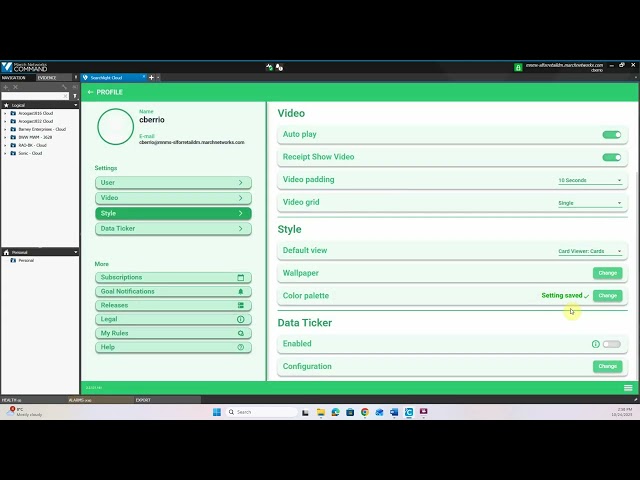
Task: Select the Style settings section
Action: [173, 213]
